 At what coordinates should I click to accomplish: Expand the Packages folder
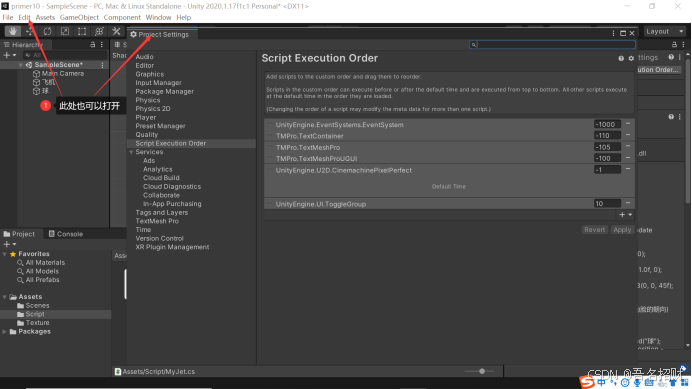tap(4, 332)
